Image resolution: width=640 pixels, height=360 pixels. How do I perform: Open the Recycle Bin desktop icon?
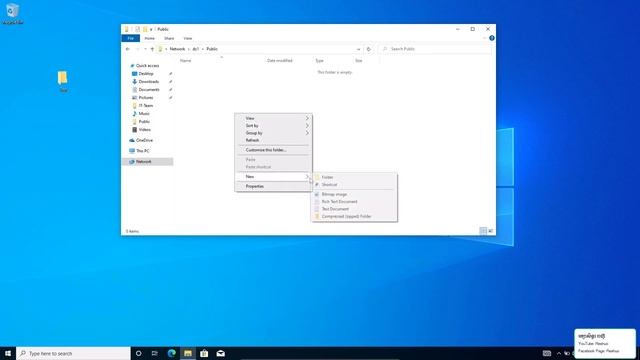coord(12,13)
